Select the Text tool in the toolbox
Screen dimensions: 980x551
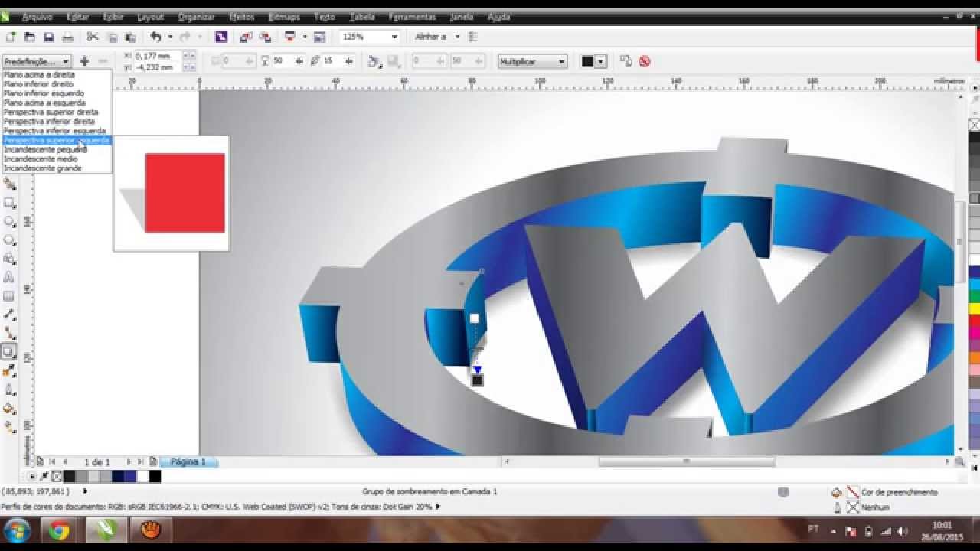9,277
